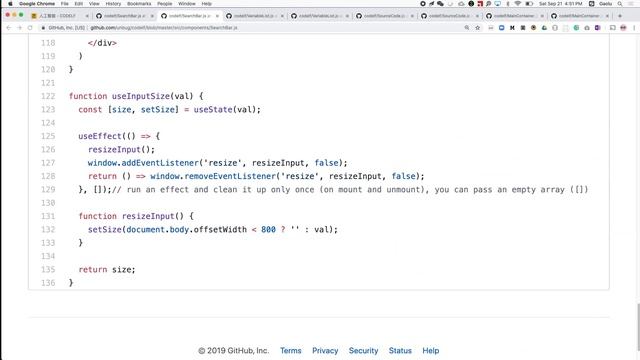Image resolution: width=640 pixels, height=360 pixels.
Task: Click the 'useEffect(() => {' line
Action: (x=119, y=136)
